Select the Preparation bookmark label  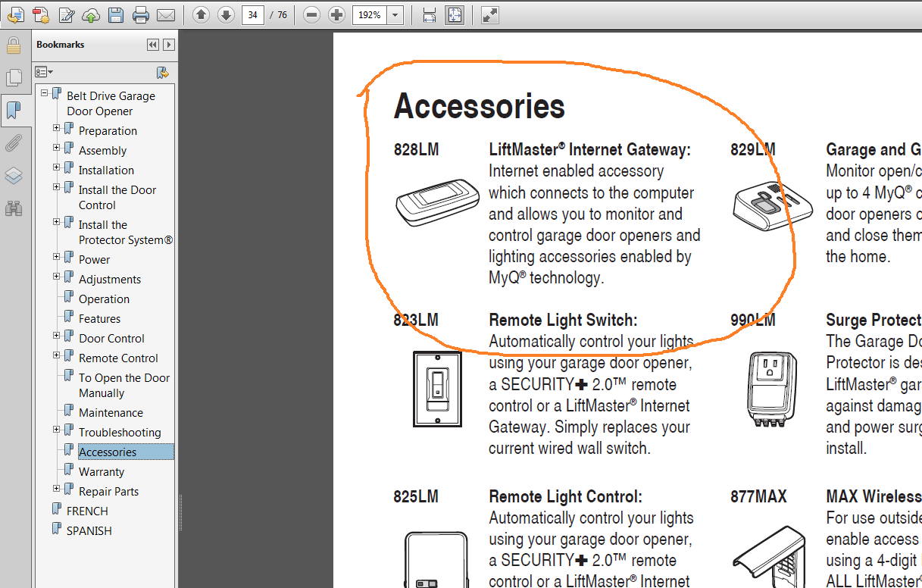click(x=108, y=131)
